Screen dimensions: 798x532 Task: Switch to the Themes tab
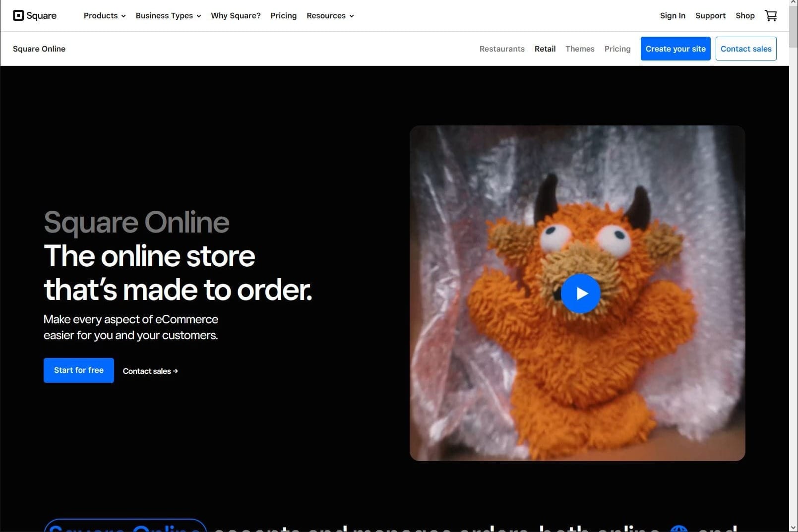(x=580, y=49)
